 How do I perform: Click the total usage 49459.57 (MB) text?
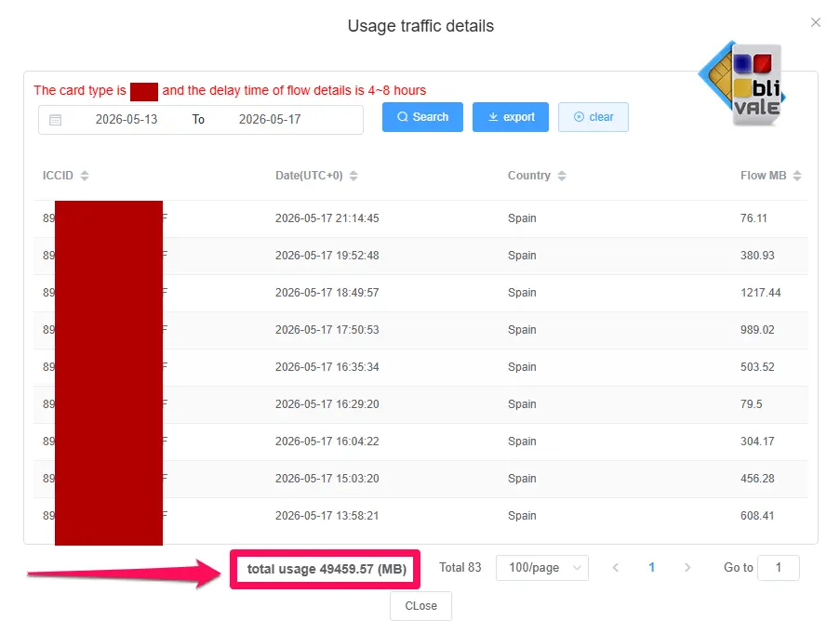pos(327,569)
